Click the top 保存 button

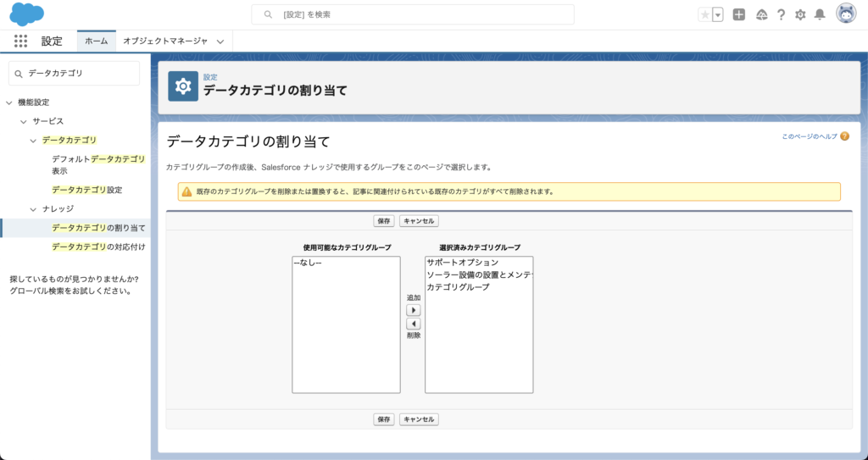tap(384, 221)
